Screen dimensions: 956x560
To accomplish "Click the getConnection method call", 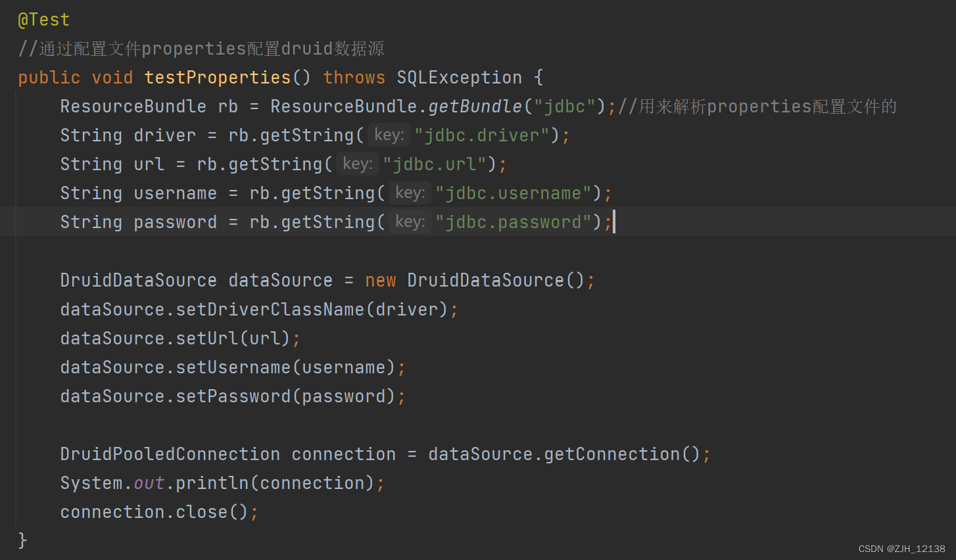I will click(611, 454).
